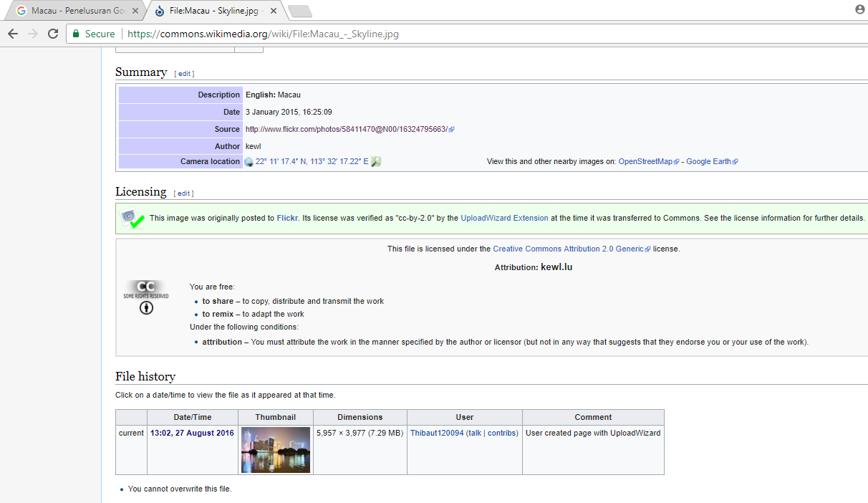Image resolution: width=868 pixels, height=503 pixels.
Task: Switch to the Macau Google search tab
Action: pos(72,11)
